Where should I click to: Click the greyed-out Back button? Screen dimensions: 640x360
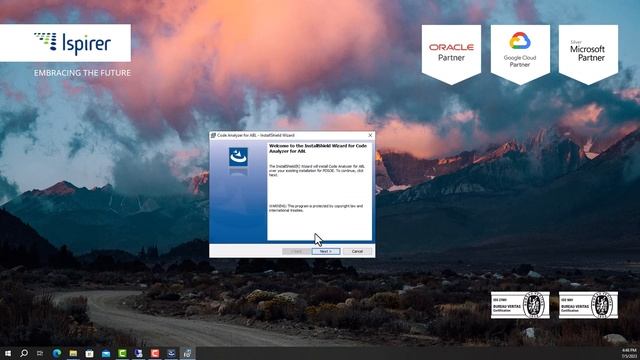coord(296,251)
